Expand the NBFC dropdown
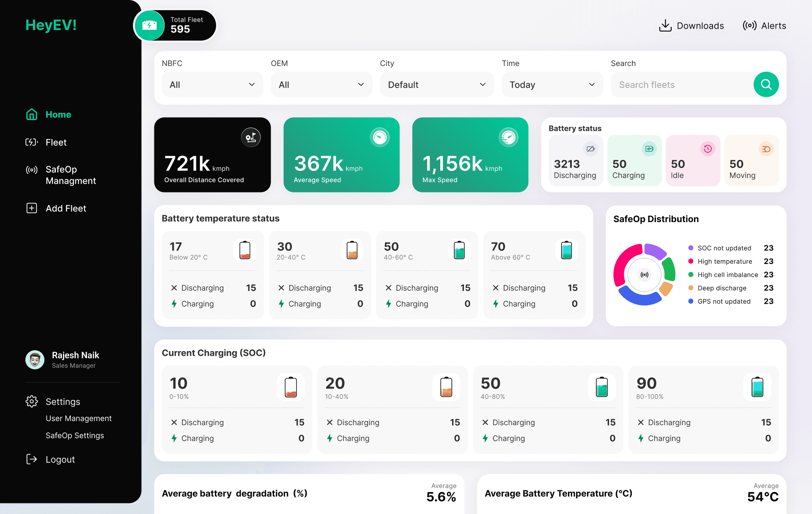This screenshot has height=514, width=812. (x=212, y=85)
